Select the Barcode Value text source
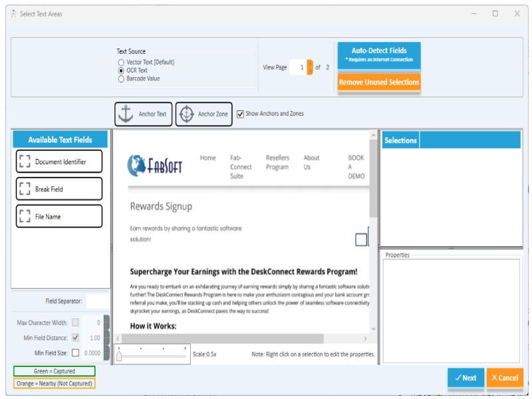This screenshot has width=532, height=399. (x=122, y=77)
